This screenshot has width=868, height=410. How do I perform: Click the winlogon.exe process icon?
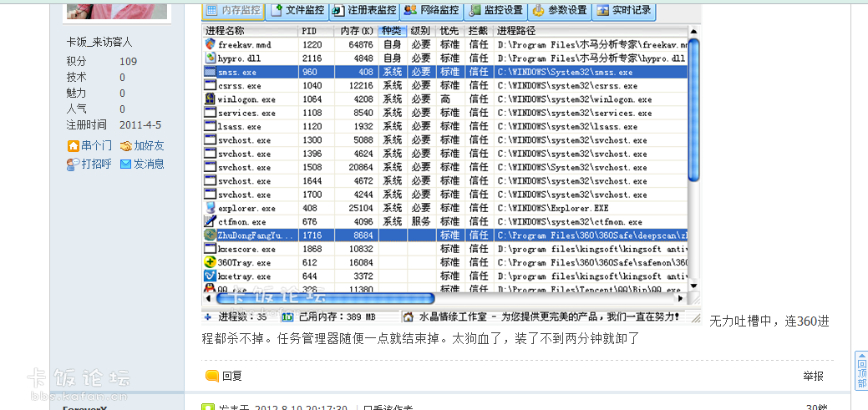pyautogui.click(x=210, y=99)
